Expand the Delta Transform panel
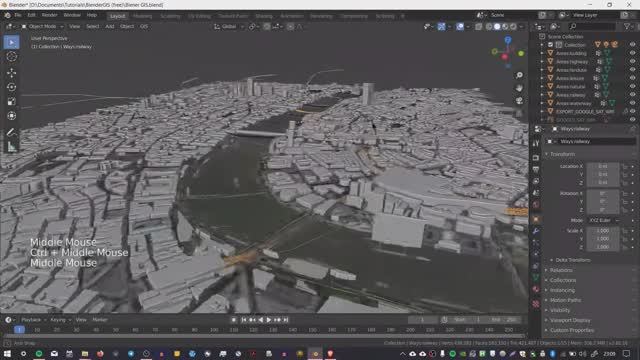The height and width of the screenshot is (360, 640). pyautogui.click(x=573, y=260)
